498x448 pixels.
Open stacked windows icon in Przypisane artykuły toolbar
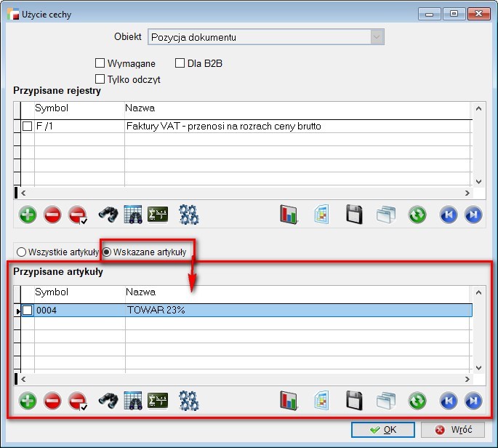(386, 401)
